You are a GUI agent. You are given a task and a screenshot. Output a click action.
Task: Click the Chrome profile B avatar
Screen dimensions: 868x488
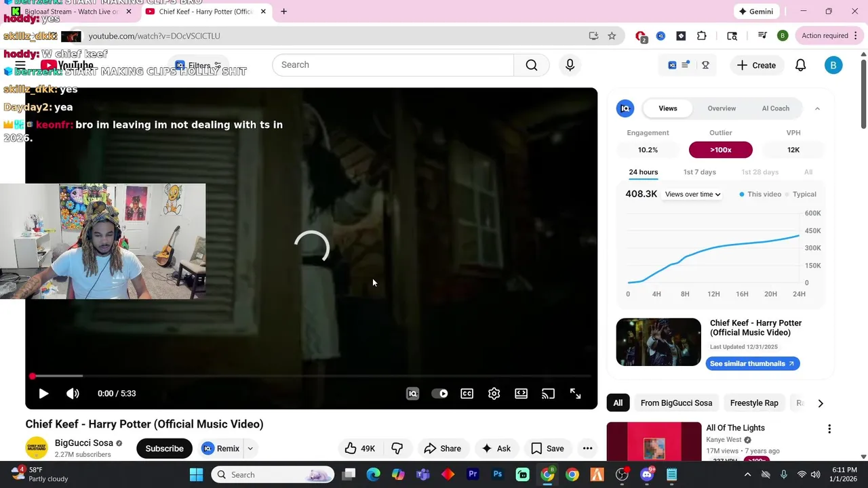[783, 36]
